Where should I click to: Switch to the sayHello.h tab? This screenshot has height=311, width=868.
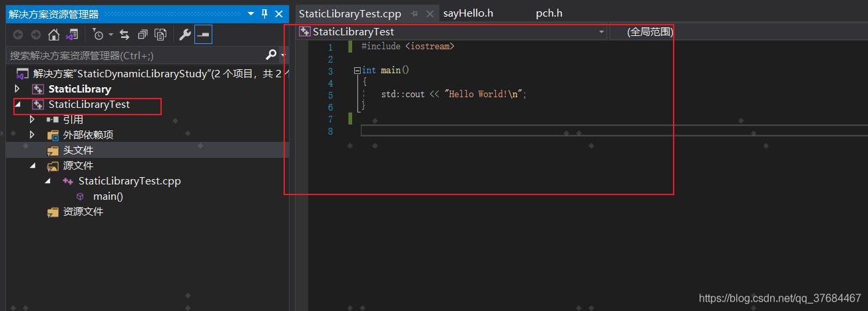click(x=468, y=13)
